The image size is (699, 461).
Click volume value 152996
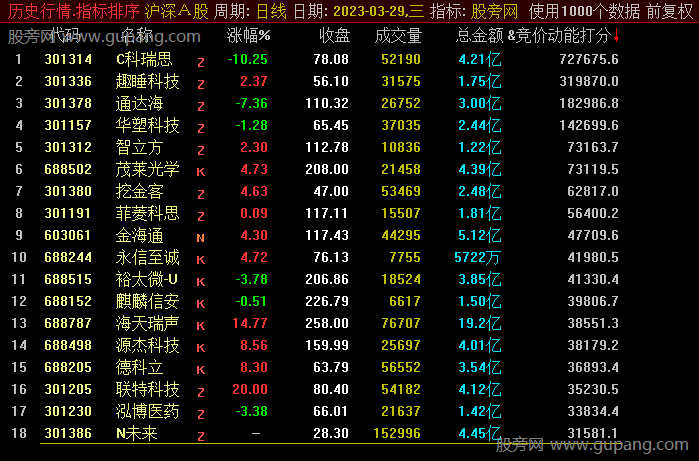(x=397, y=433)
